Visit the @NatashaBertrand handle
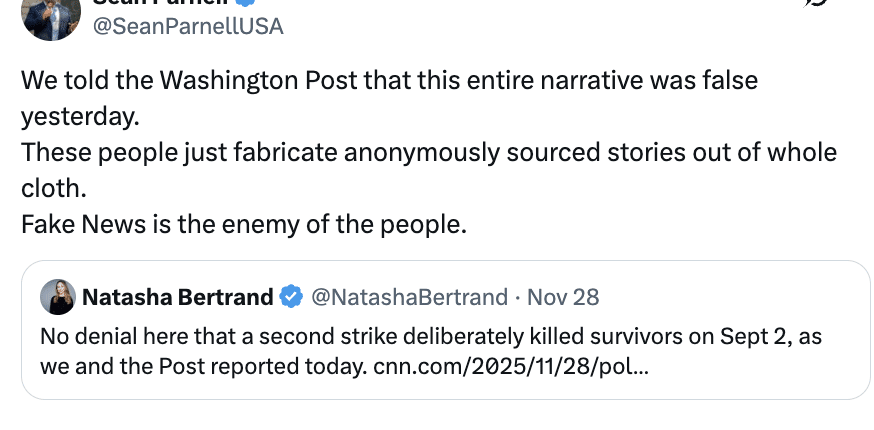 point(409,297)
